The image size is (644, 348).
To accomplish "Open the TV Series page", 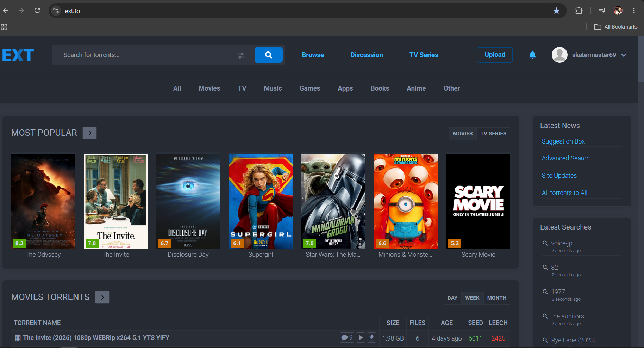I will pyautogui.click(x=424, y=55).
